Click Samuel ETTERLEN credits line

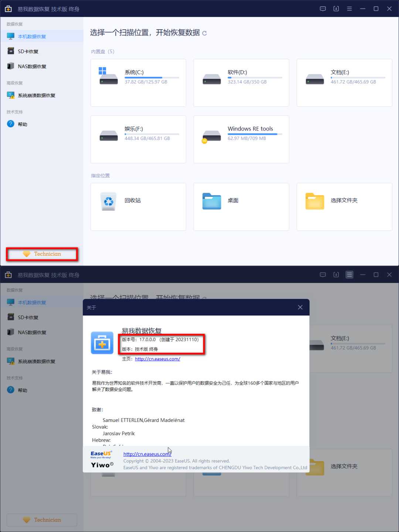(144, 420)
